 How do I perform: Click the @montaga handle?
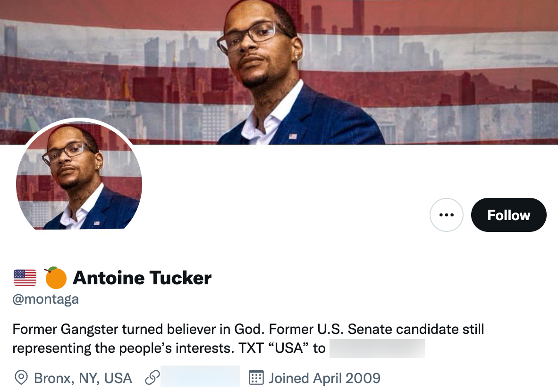pyautogui.click(x=45, y=298)
